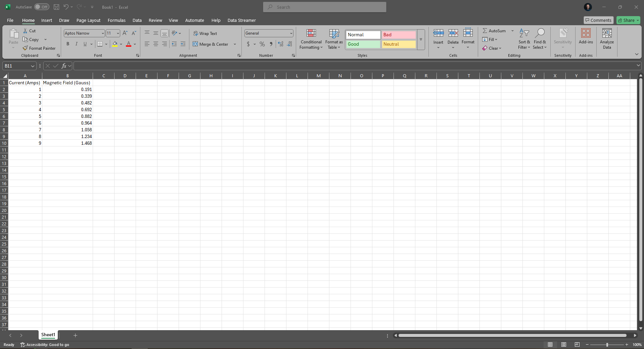Click the AutoSum icon
644x349 pixels.
(x=496, y=31)
